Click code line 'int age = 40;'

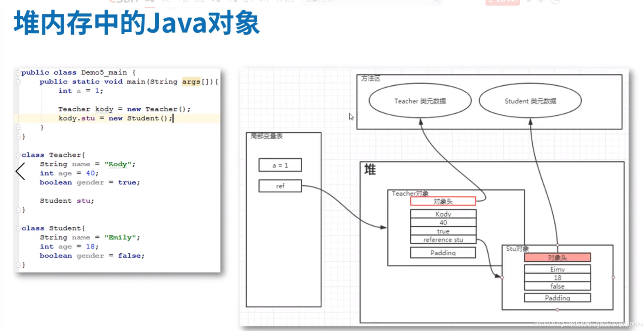click(x=69, y=173)
